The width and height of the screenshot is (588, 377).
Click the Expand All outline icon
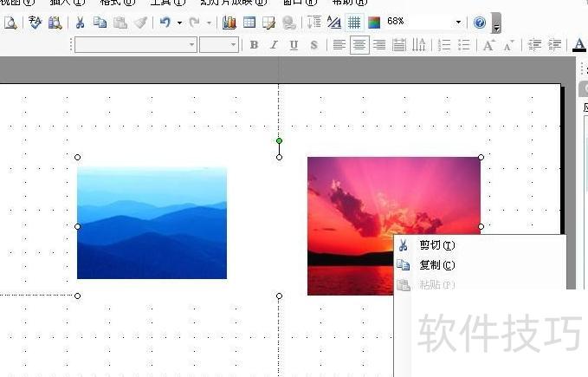click(x=313, y=23)
